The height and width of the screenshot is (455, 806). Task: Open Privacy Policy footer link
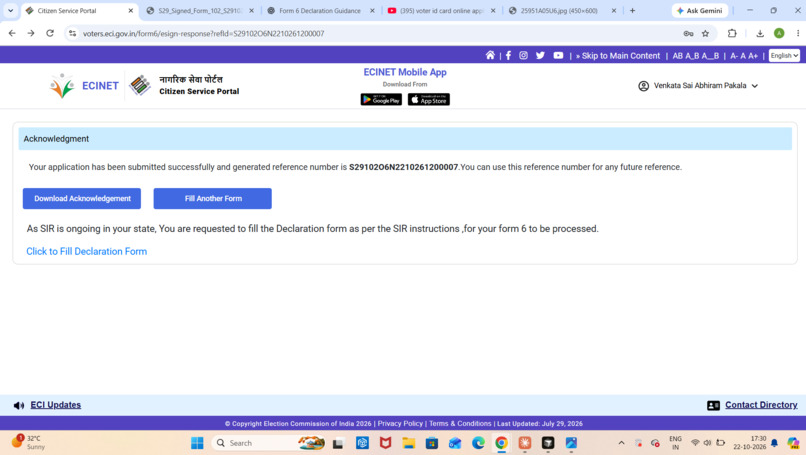coord(400,424)
